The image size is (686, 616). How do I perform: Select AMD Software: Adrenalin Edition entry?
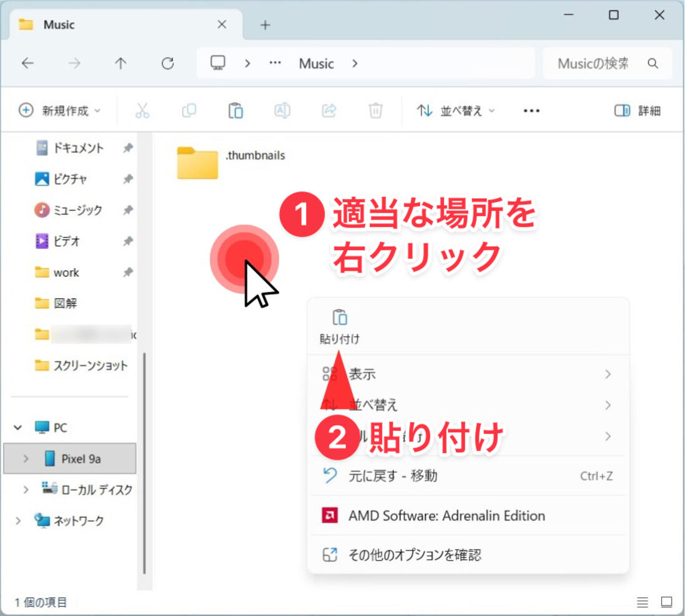468,516
